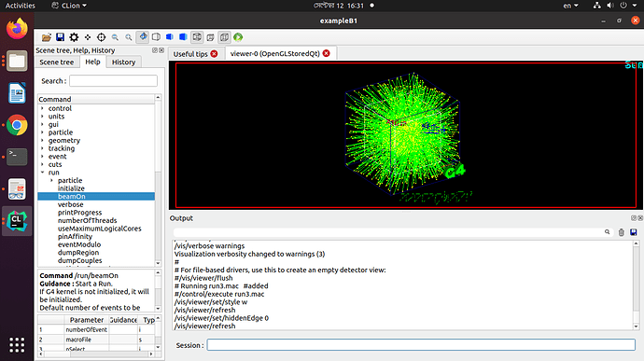Float the Output dock panel
The image size is (644, 361).
[634, 218]
